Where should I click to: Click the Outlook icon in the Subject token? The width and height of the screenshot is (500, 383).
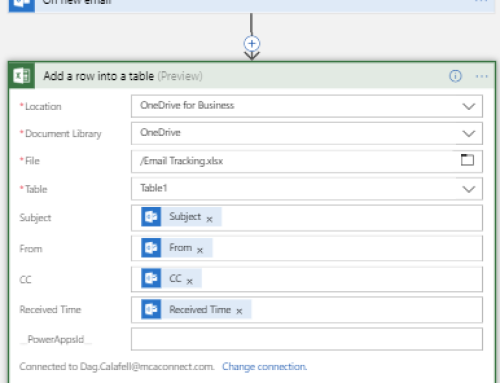pyautogui.click(x=151, y=217)
